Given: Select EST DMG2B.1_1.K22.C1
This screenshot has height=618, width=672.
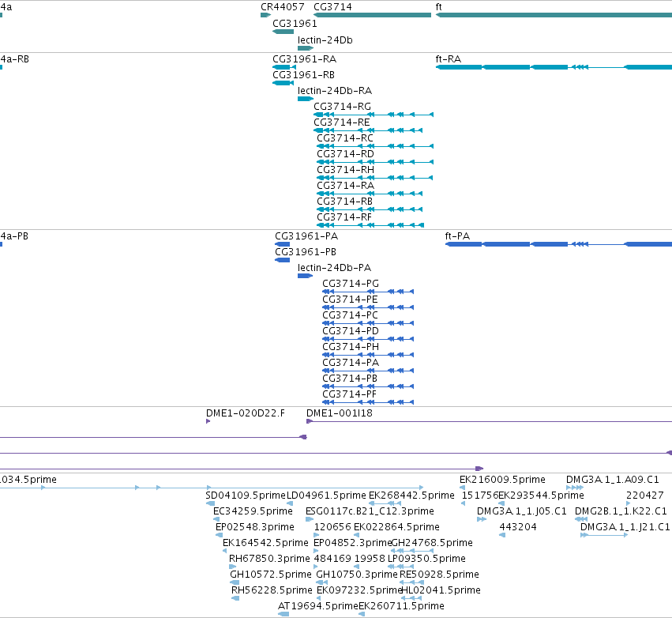Looking at the screenshot, I should 581,519.
